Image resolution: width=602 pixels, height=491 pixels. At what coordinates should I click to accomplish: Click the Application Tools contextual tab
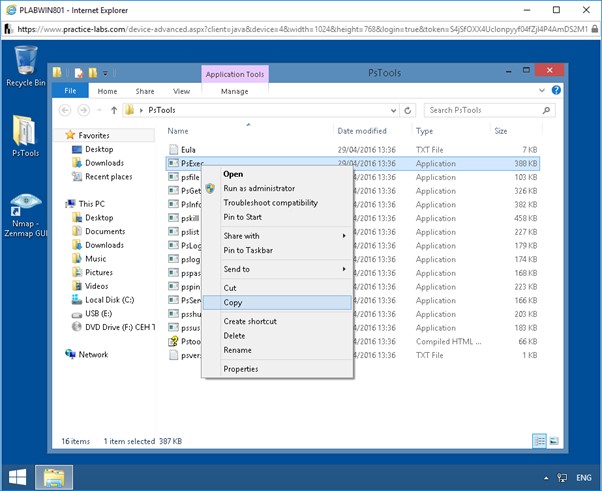(x=235, y=74)
